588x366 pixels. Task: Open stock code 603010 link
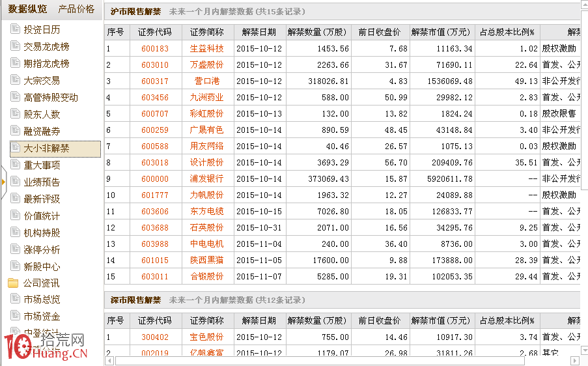coord(155,65)
